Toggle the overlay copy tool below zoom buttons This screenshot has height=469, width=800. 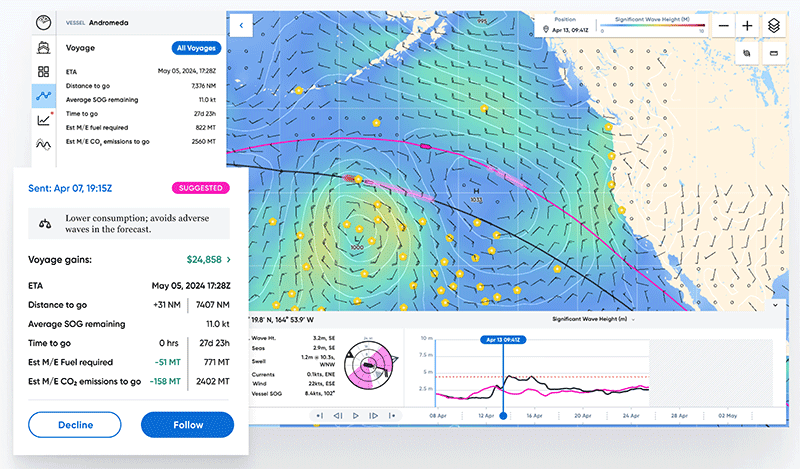747,52
